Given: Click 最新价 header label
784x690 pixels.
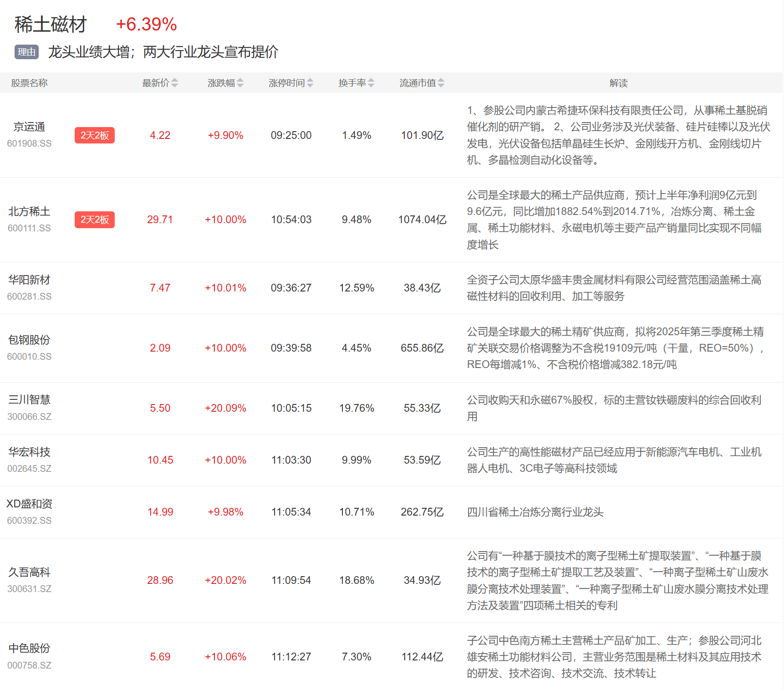Looking at the screenshot, I should click(x=156, y=83).
